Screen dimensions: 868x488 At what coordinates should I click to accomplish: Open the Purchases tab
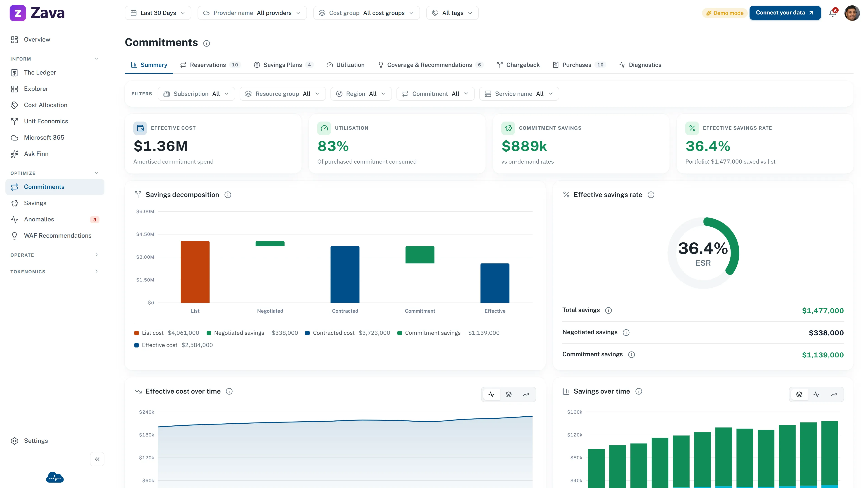(579, 65)
